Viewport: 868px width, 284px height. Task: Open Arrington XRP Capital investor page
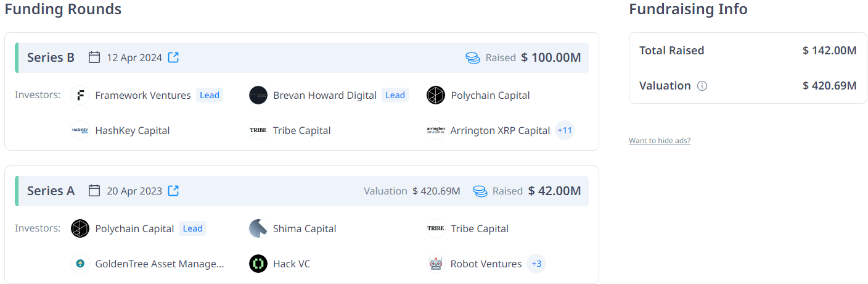click(x=500, y=130)
